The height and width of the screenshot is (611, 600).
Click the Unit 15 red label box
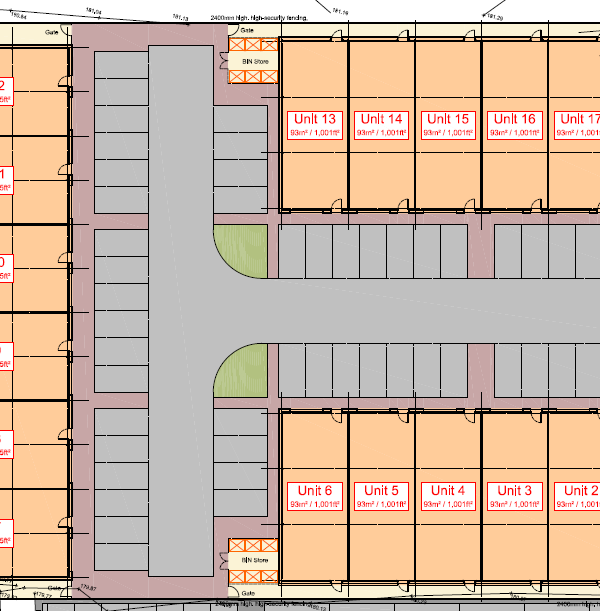point(447,124)
